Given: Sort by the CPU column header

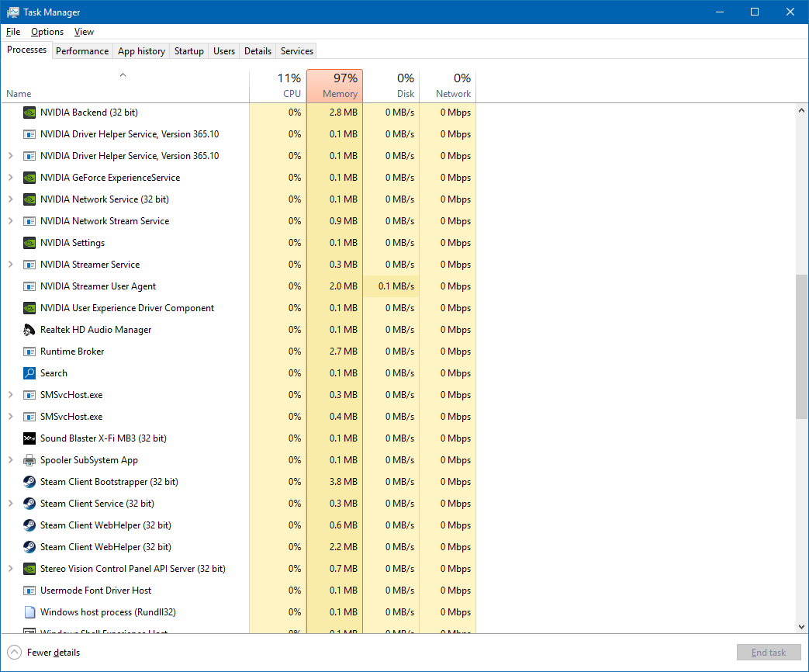Looking at the screenshot, I should pyautogui.click(x=278, y=85).
